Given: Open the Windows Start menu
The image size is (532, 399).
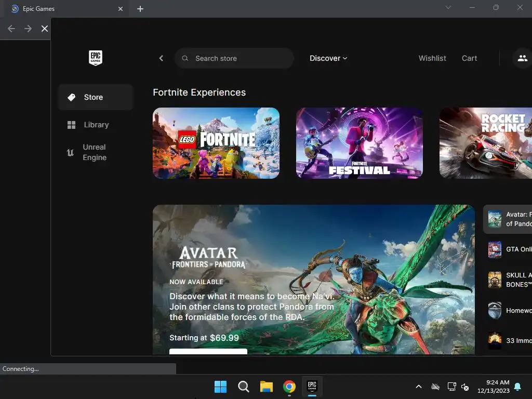Looking at the screenshot, I should [x=220, y=387].
